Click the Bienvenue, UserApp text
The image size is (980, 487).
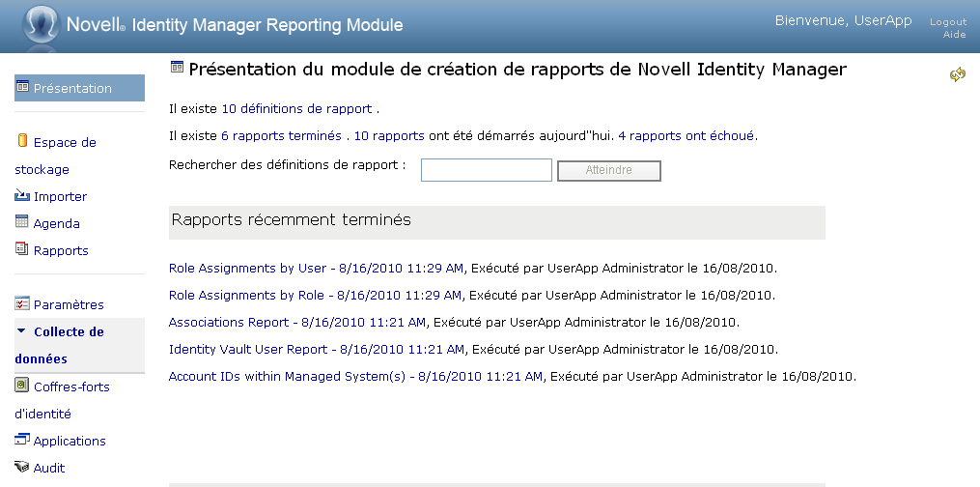pos(843,20)
